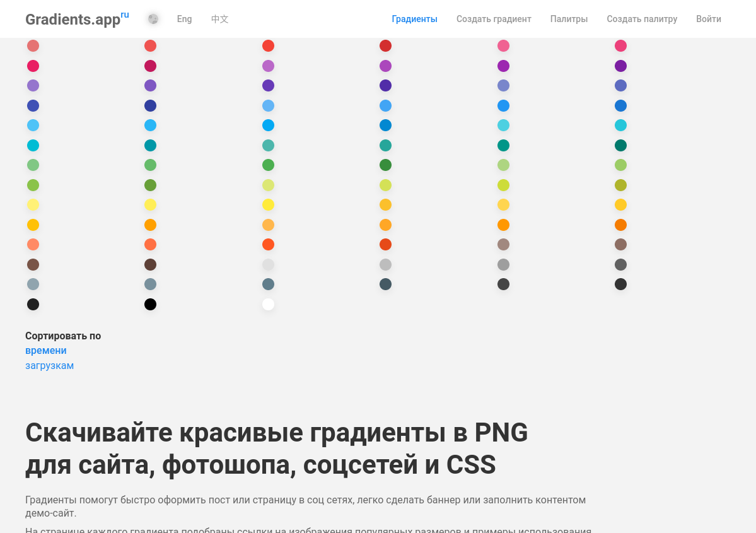The width and height of the screenshot is (756, 533).
Task: Open the Градиенты navigation tab
Action: click(x=414, y=19)
